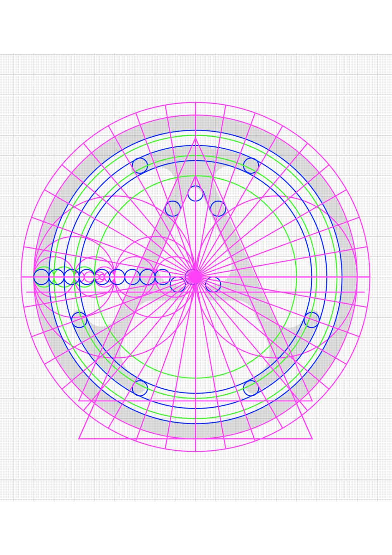Click the blue circle immediately right of center hub
The image size is (392, 555).
213,284
